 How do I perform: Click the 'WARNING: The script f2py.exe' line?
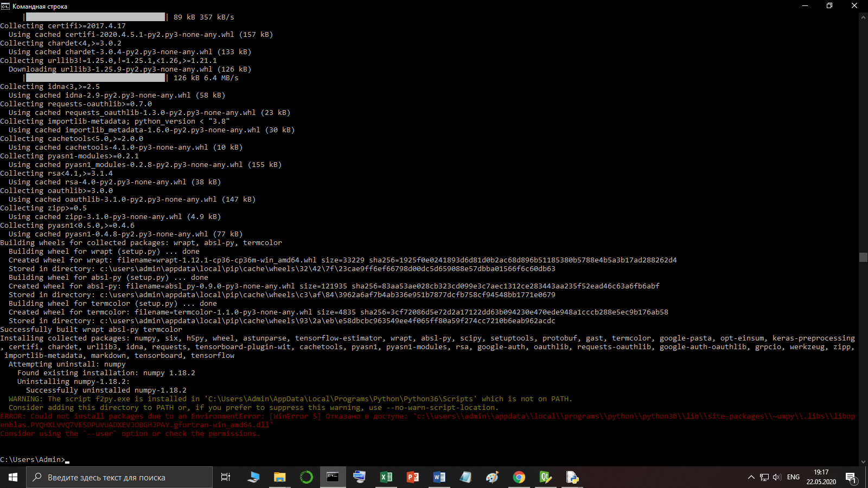click(x=290, y=399)
